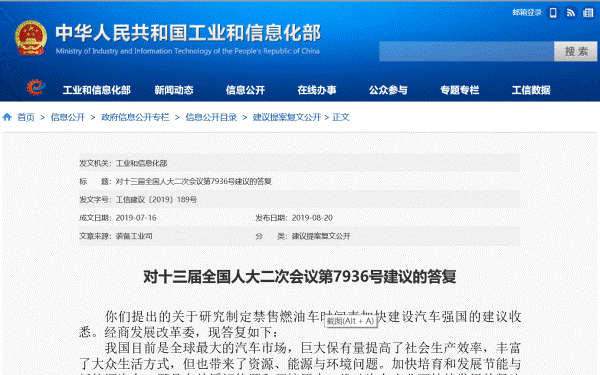Viewport: 600px width, 375px height.
Task: Click the article heading 第7936号建议的答复
Action: 300,277
